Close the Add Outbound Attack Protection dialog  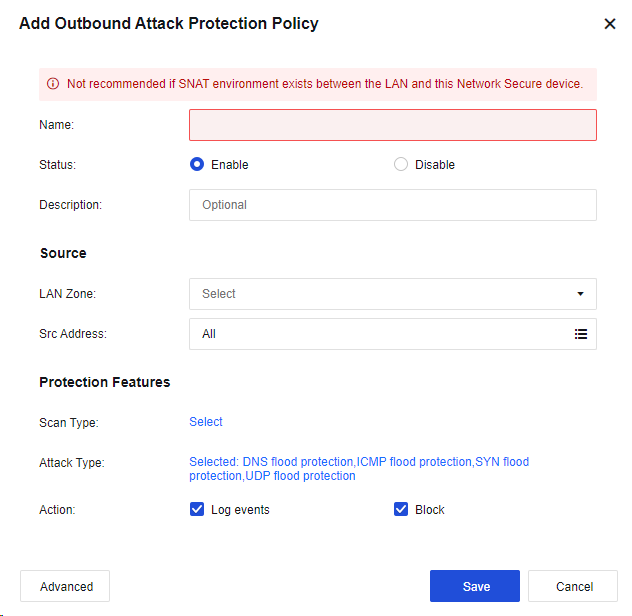(x=610, y=24)
